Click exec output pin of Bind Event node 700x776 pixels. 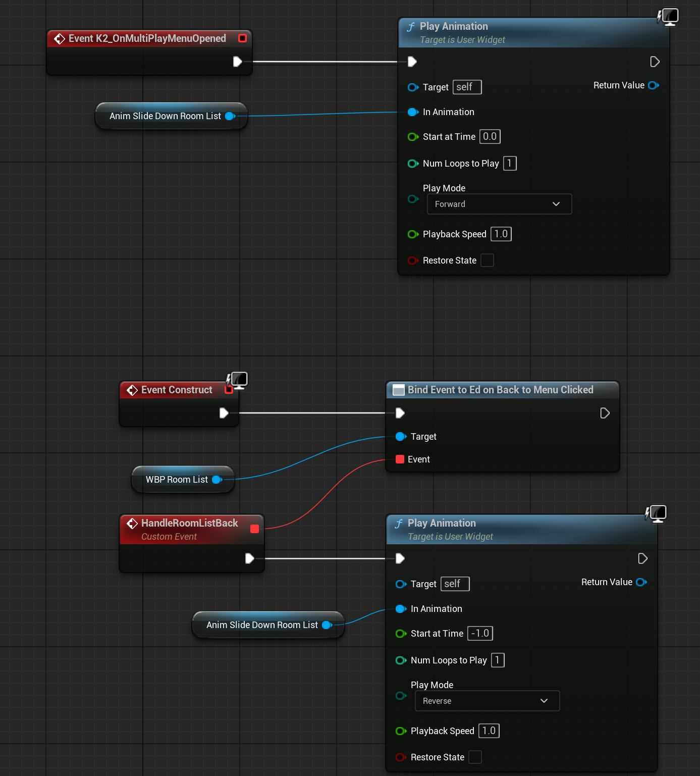click(x=605, y=413)
